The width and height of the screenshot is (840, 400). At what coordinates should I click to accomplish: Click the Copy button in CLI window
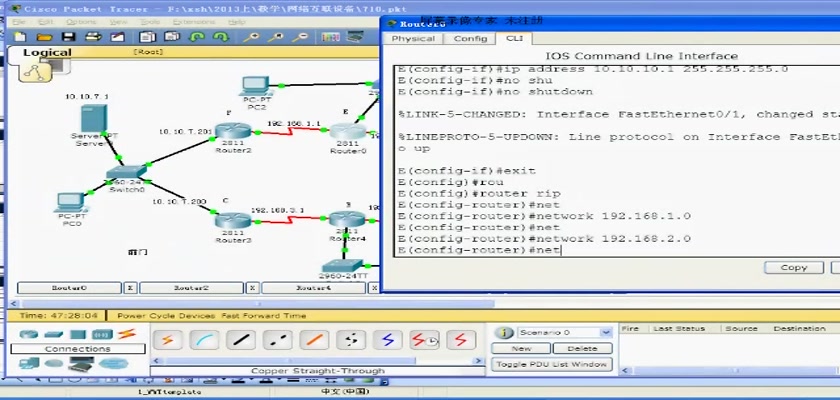(794, 267)
